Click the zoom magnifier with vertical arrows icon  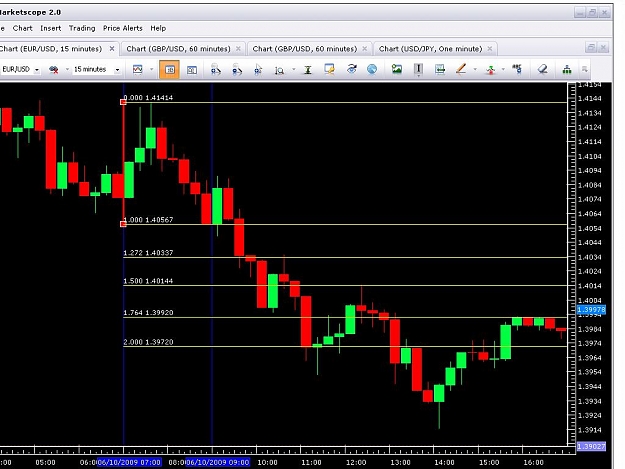tap(279, 70)
